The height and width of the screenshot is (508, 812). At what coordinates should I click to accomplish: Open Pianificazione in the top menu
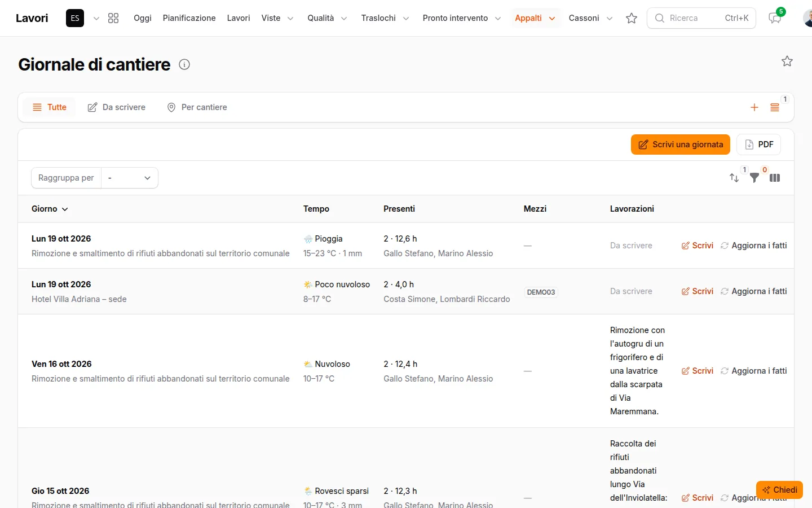(189, 18)
